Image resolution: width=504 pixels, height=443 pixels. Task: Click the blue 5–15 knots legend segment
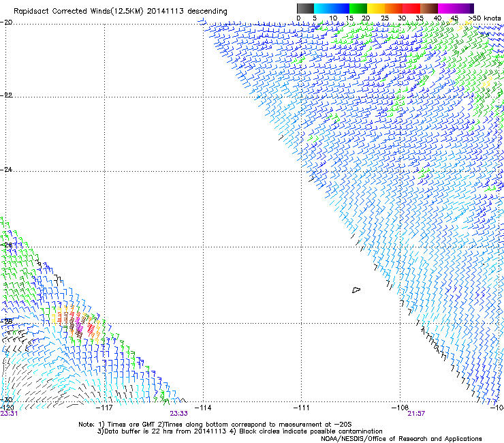tap(332, 8)
